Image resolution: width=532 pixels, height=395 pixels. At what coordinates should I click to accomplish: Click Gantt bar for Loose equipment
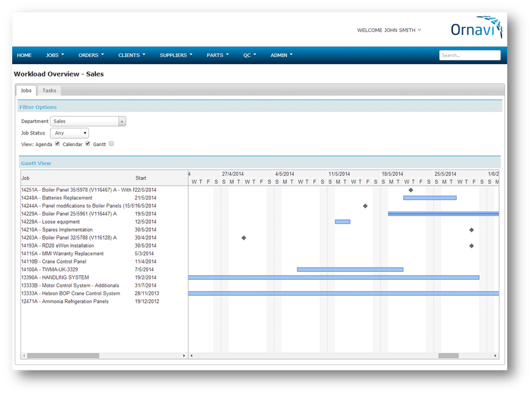click(x=342, y=222)
